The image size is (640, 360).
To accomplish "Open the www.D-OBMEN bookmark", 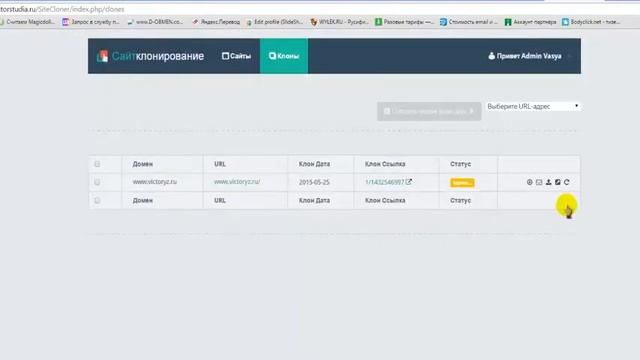I will click(156, 22).
